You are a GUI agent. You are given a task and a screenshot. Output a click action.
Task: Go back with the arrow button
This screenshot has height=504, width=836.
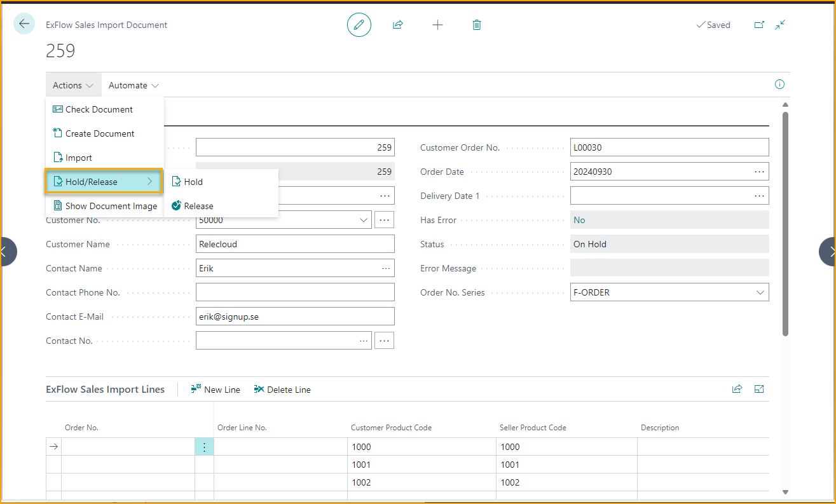pos(24,24)
